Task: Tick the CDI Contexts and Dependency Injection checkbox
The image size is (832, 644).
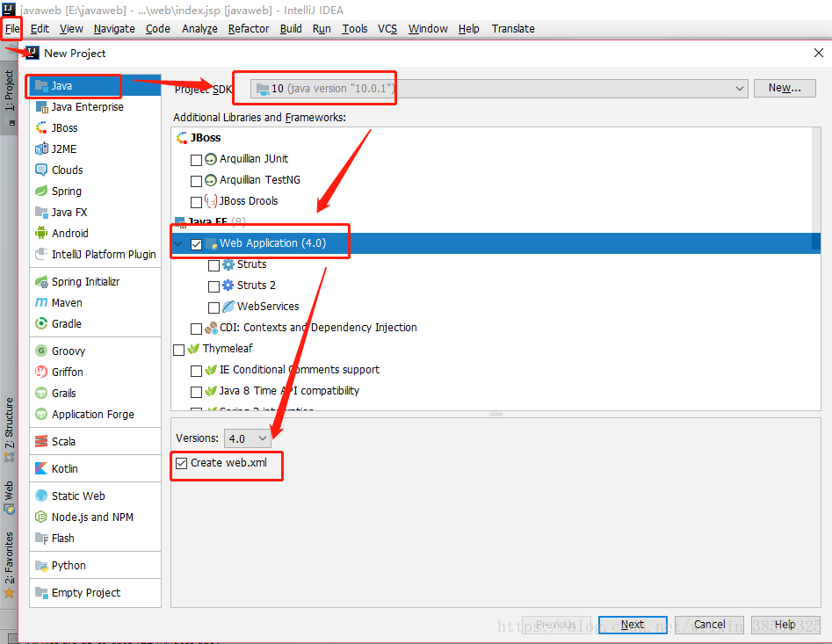Action: (196, 329)
